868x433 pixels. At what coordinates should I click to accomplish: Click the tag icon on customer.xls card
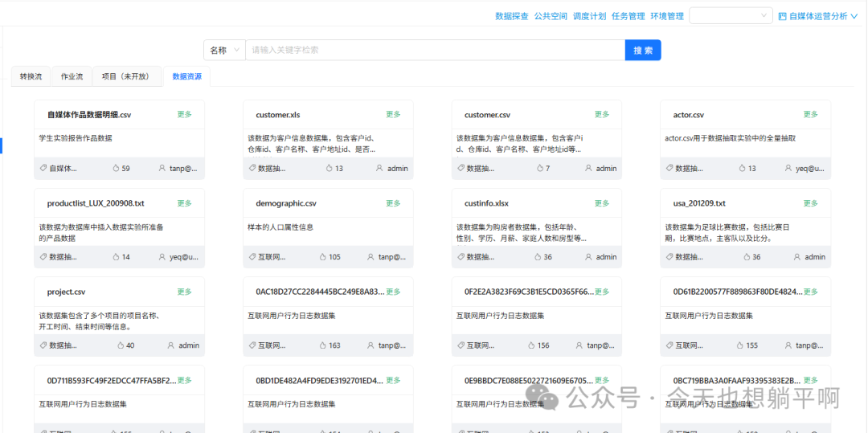click(x=252, y=168)
